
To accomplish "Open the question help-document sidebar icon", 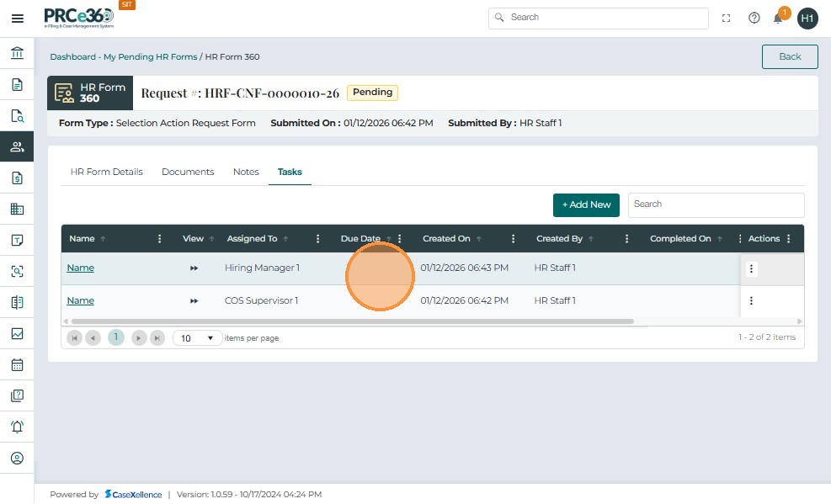I will 17,395.
